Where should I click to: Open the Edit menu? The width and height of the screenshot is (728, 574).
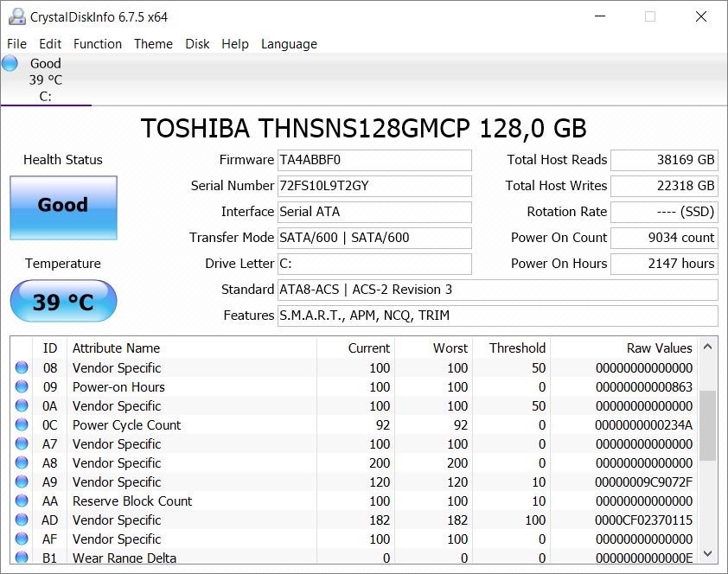(x=50, y=43)
